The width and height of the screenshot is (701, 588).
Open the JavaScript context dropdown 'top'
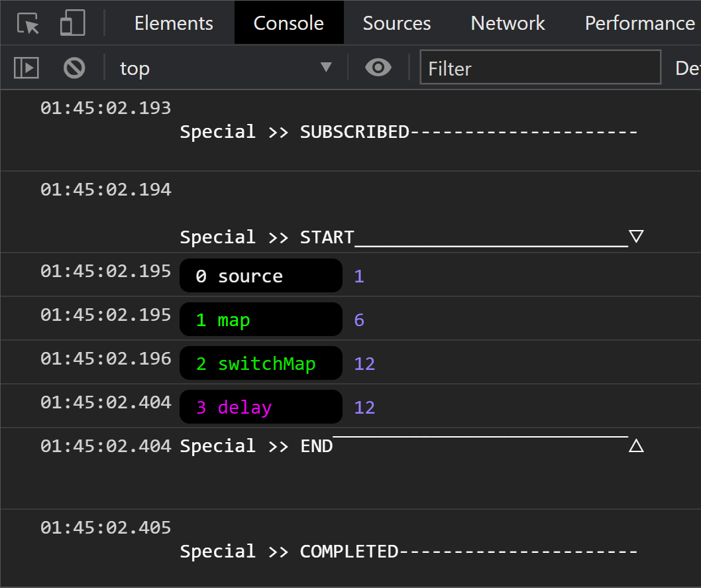[225, 68]
